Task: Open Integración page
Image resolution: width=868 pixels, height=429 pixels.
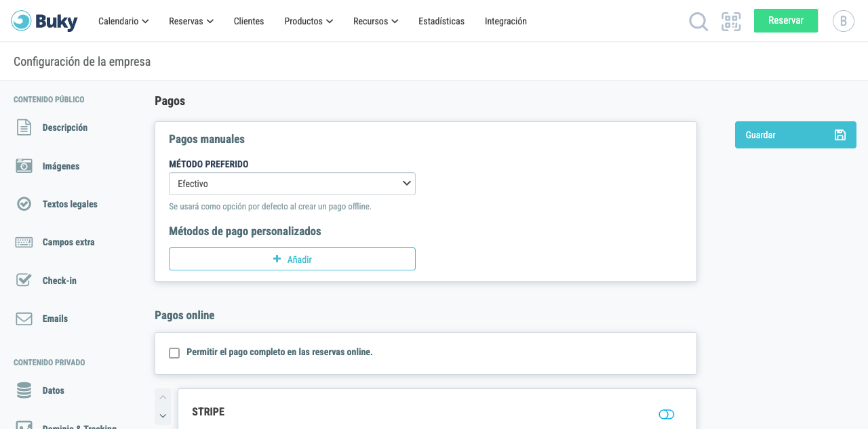Action: (506, 21)
